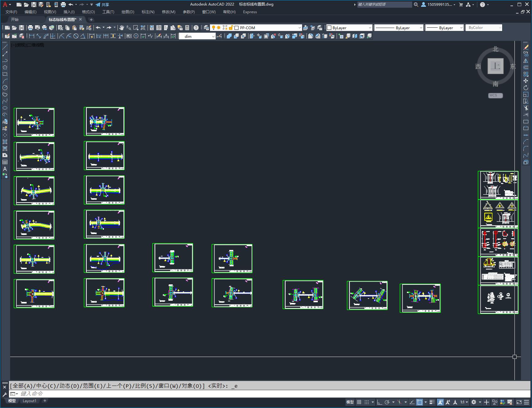Open workspace switching gear icon

[x=474, y=402]
